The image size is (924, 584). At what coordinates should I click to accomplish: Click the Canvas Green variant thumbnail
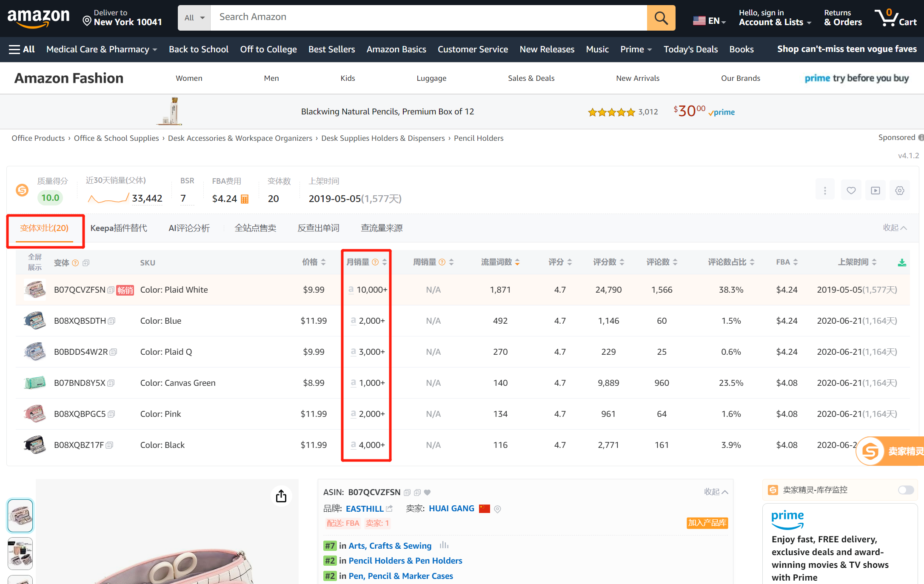(x=35, y=383)
